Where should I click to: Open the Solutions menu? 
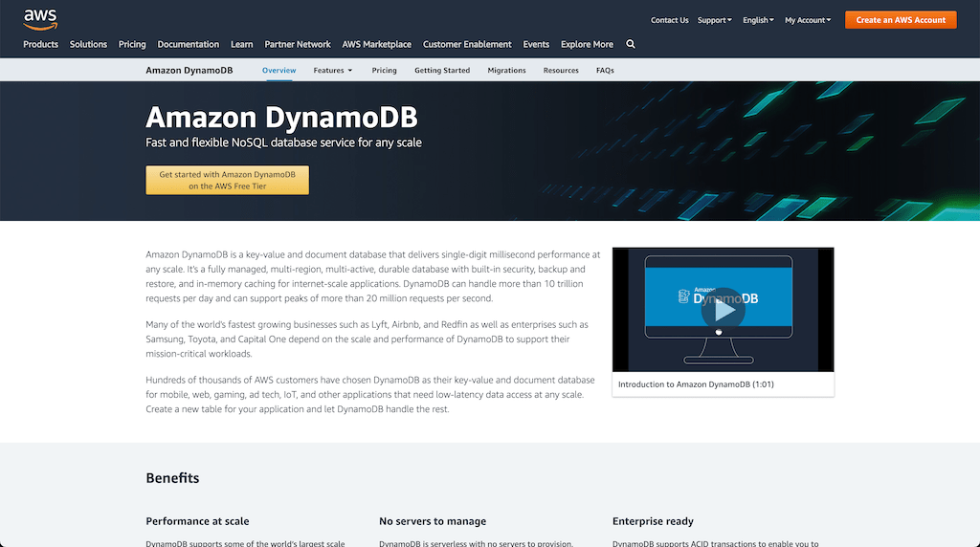point(88,44)
